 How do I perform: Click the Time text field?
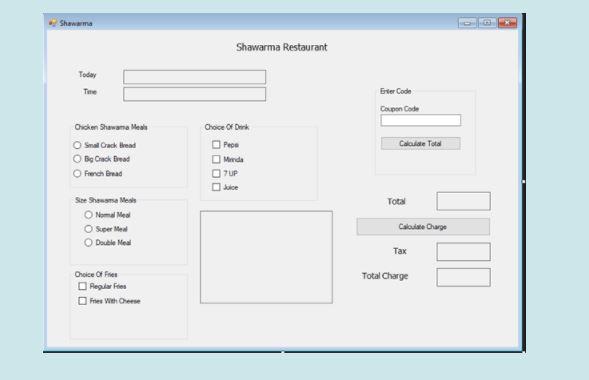[x=195, y=94]
